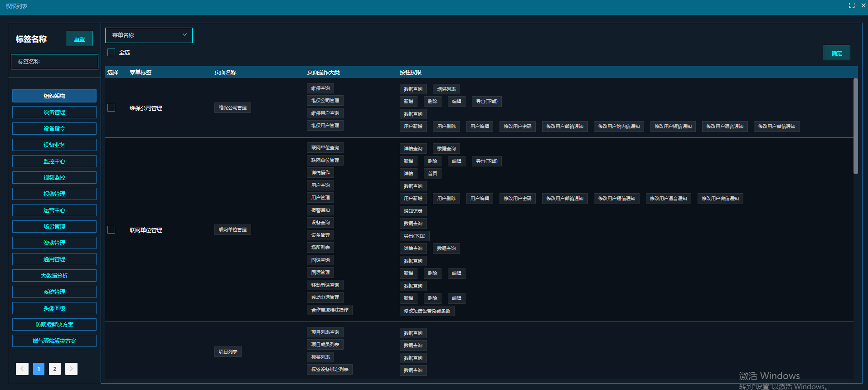The image size is (868, 390).
Task: Open the 菜单名称 dropdown
Action: click(149, 35)
